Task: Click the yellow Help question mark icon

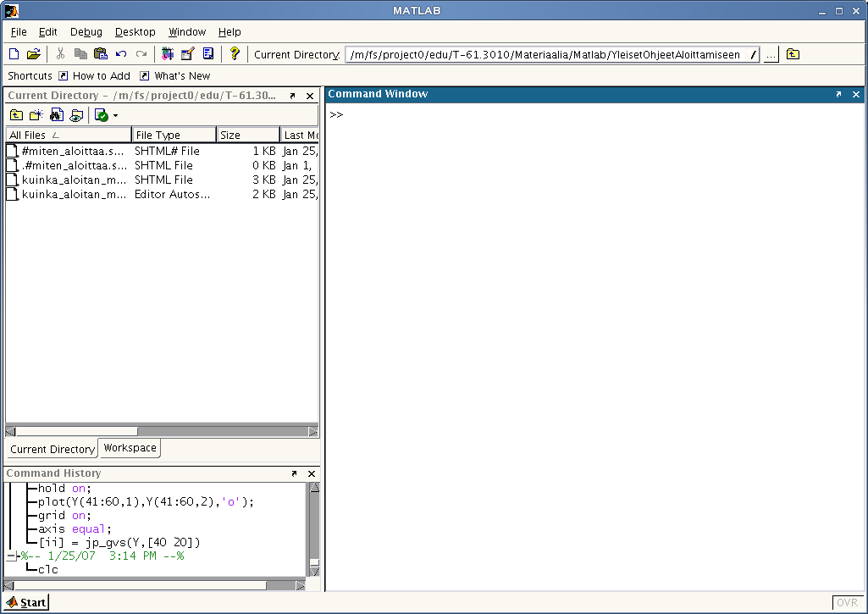Action: point(235,53)
